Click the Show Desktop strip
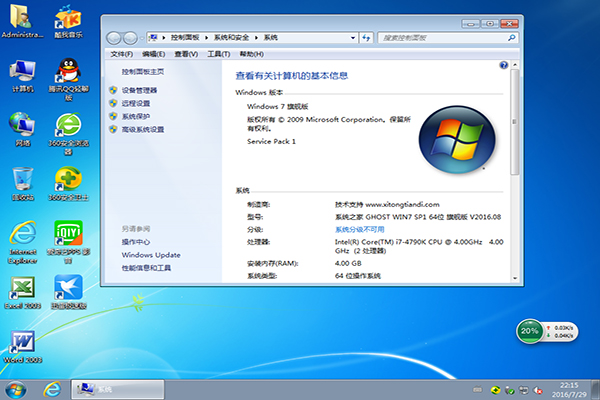The image size is (600, 400). (595, 390)
